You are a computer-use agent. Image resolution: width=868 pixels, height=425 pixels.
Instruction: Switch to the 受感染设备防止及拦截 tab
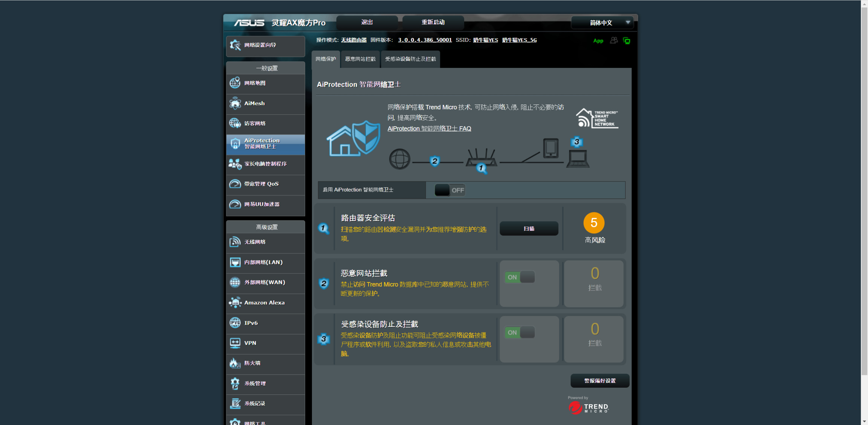point(410,59)
